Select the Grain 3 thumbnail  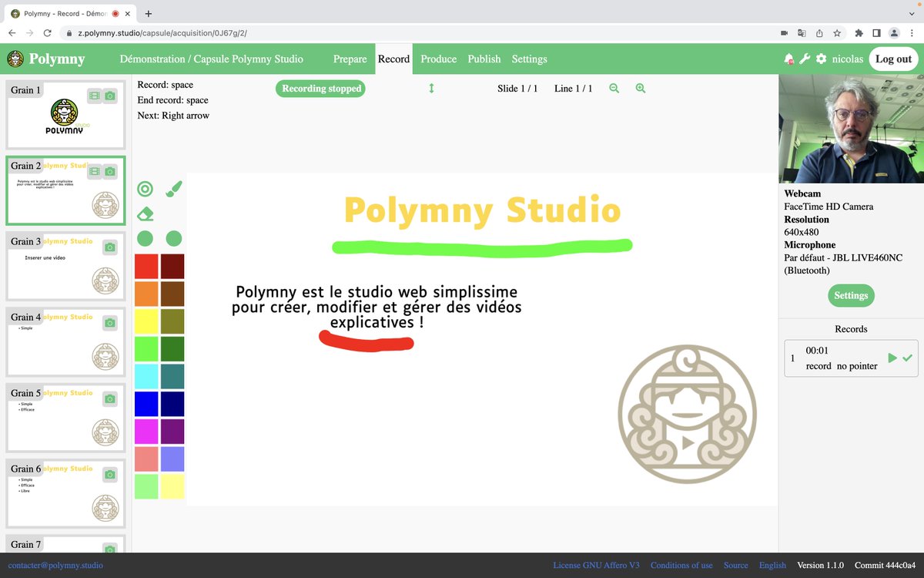pyautogui.click(x=65, y=267)
